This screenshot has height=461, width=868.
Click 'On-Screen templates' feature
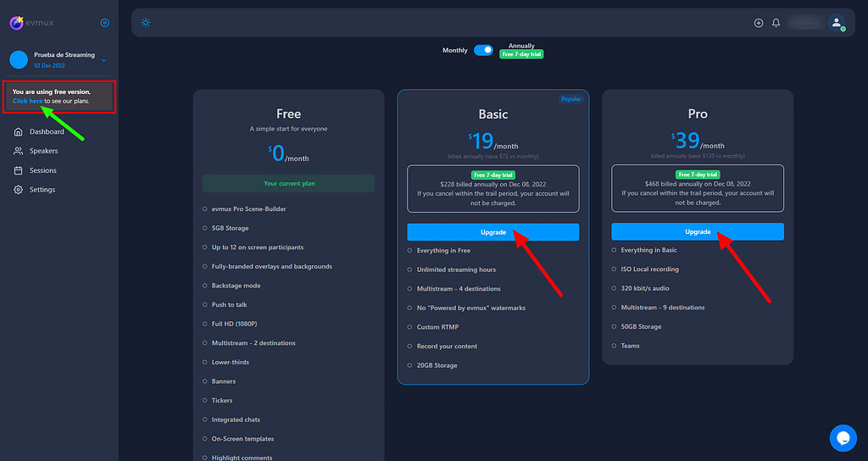point(242,439)
